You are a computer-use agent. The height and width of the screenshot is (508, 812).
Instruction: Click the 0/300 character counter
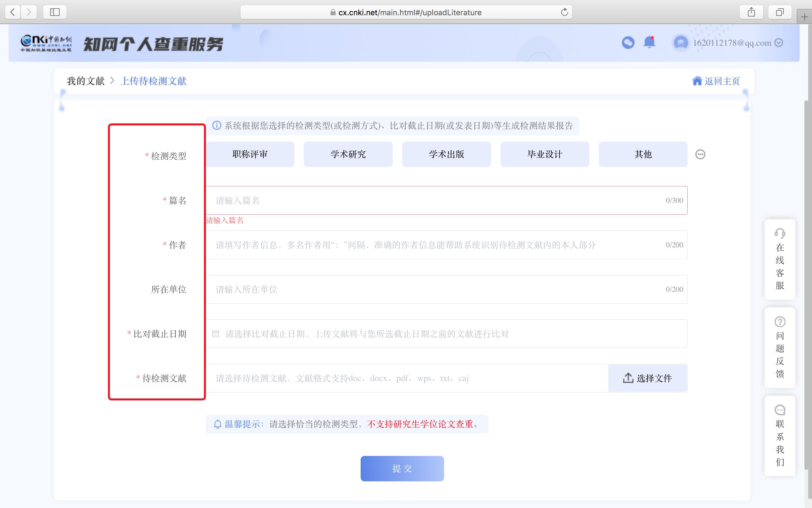click(674, 200)
